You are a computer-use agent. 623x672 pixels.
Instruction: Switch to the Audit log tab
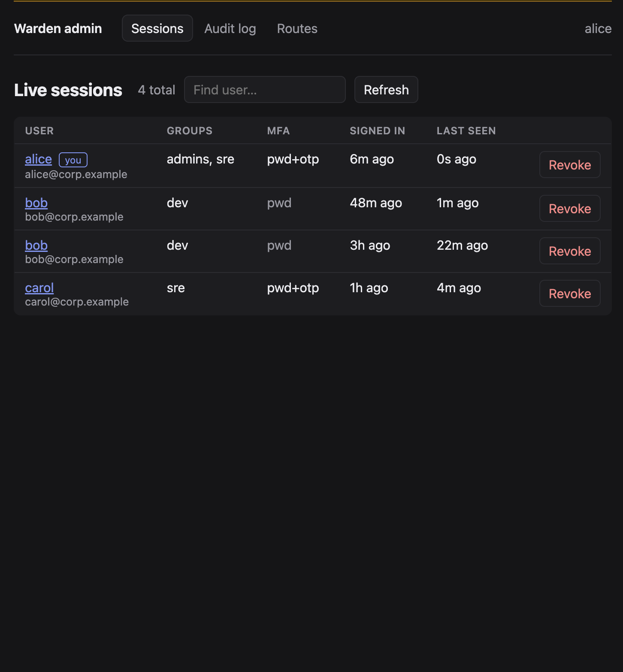point(230,28)
